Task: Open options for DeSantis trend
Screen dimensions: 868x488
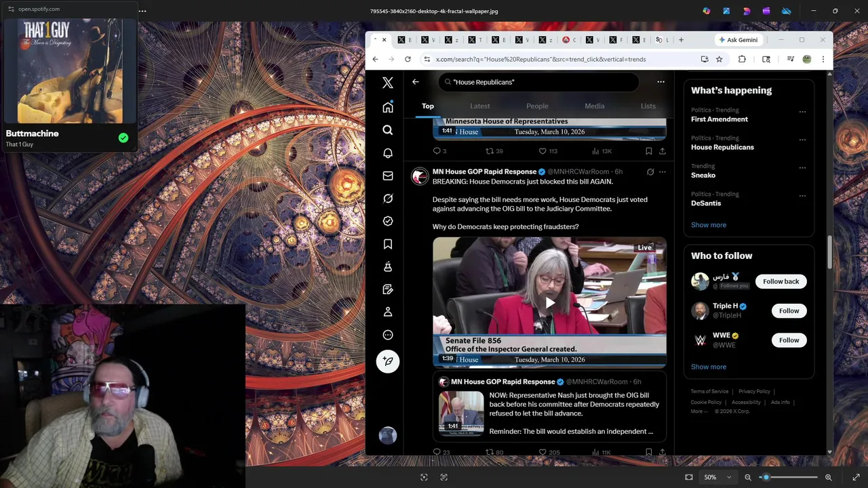Action: [x=802, y=196]
